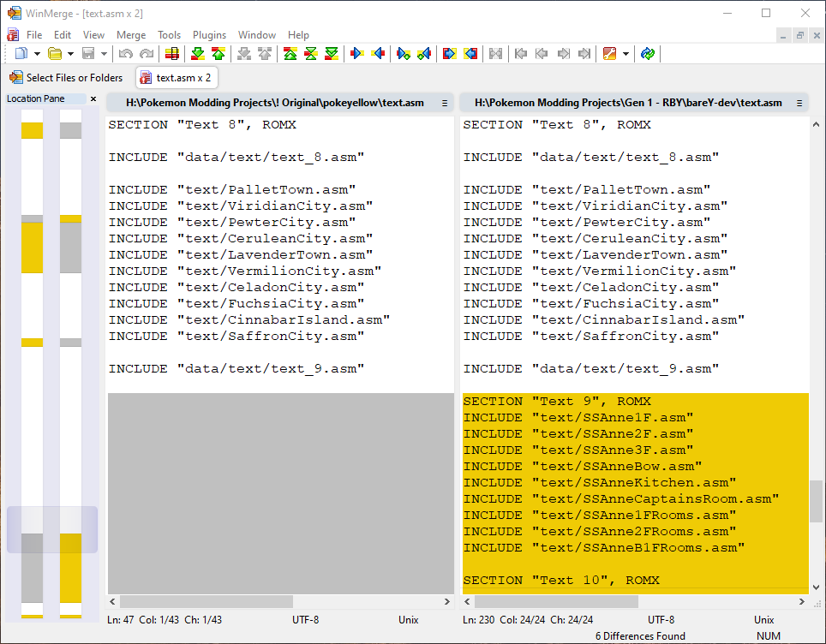Expand the Open folder dropdown arrow
Image resolution: width=826 pixels, height=644 pixels.
(x=70, y=54)
